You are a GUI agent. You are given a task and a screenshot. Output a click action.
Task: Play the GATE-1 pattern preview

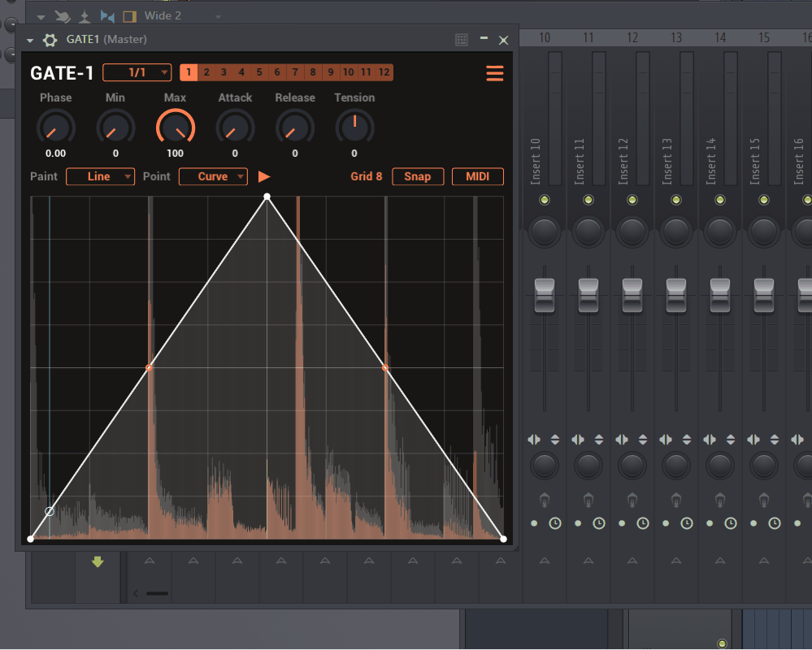[x=264, y=176]
